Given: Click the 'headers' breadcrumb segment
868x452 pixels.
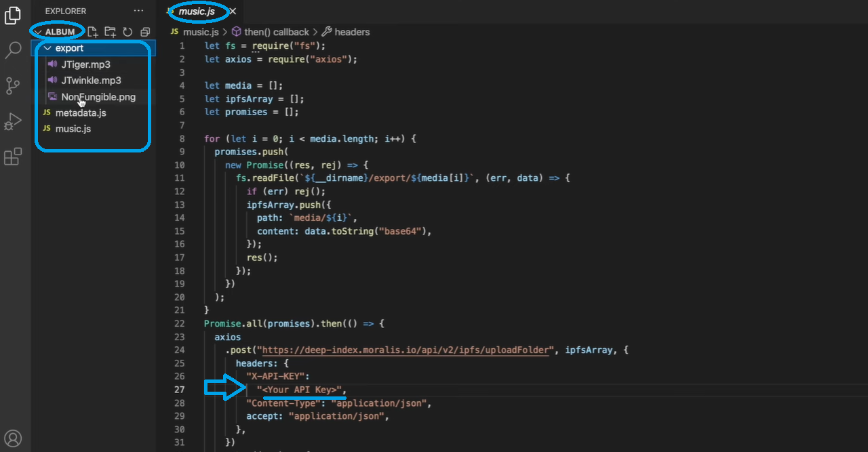Looking at the screenshot, I should (352, 32).
